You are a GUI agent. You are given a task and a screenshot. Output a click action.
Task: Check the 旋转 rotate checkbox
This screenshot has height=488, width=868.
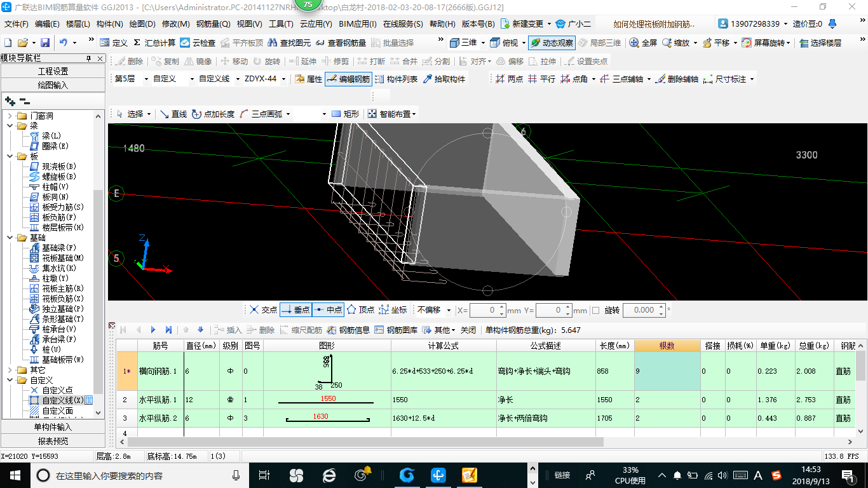point(595,310)
